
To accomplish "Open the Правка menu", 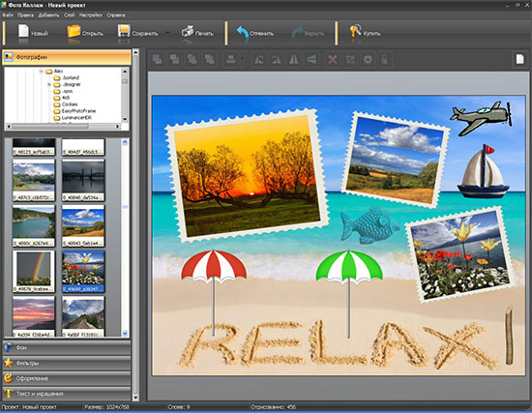I will 25,15.
